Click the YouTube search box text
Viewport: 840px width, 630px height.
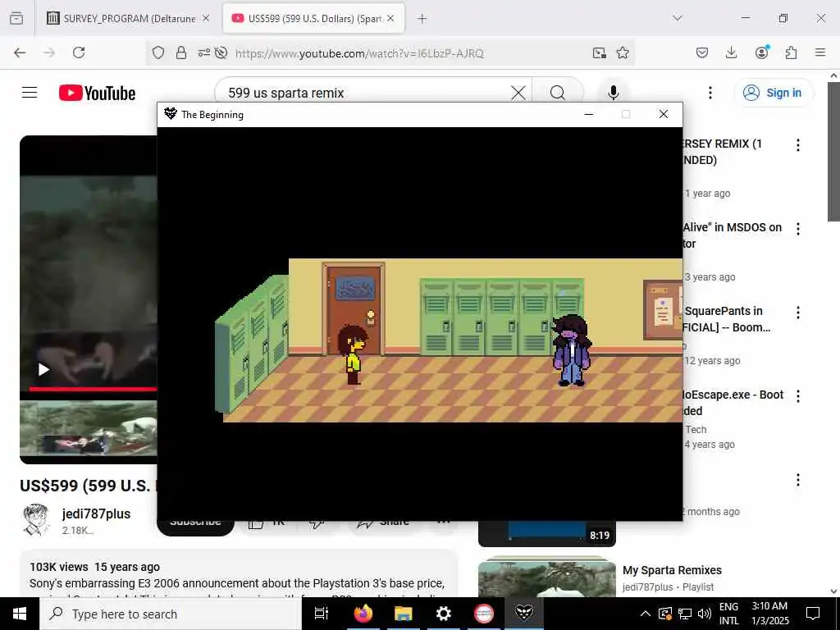coord(286,94)
